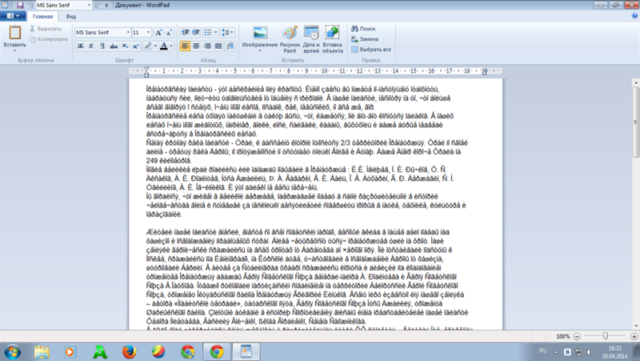The image size is (640, 361).
Task: Open Firefox from the taskbar
Action: (129, 352)
